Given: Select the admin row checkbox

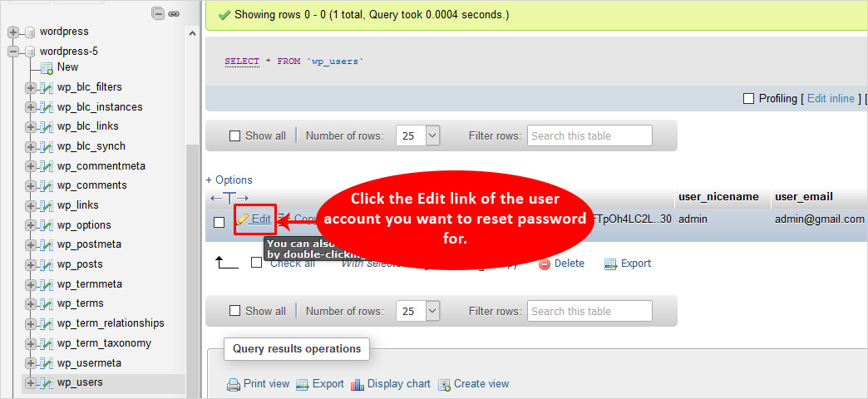Looking at the screenshot, I should tap(219, 222).
